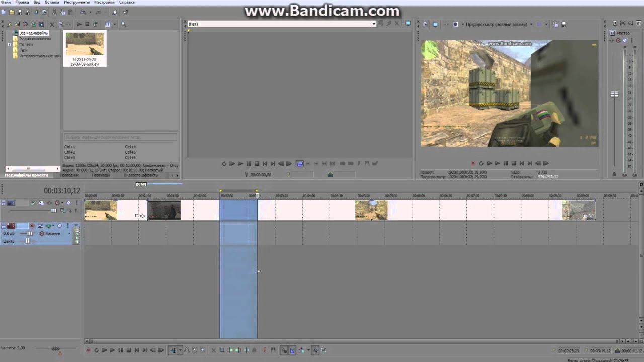The width and height of the screenshot is (644, 362).
Task: Toggle automatic crossfades in timeline toolbar
Action: tap(292, 350)
